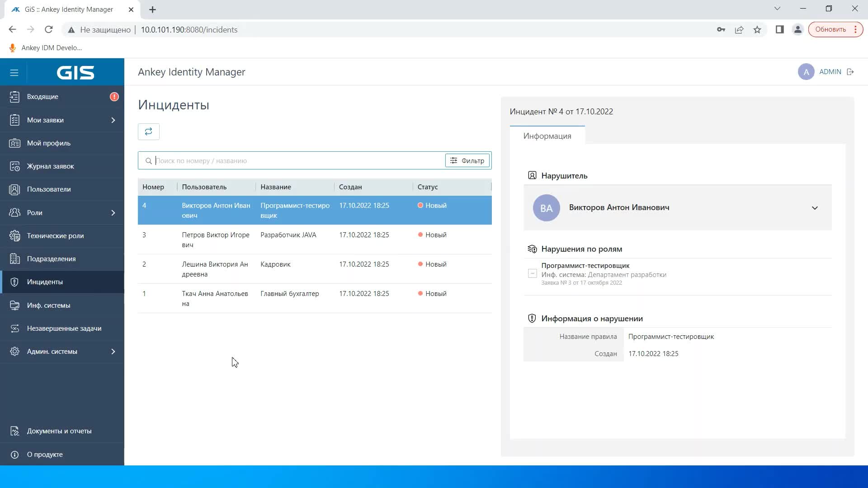Click the browser address bar URL
The height and width of the screenshot is (488, 868).
click(189, 30)
